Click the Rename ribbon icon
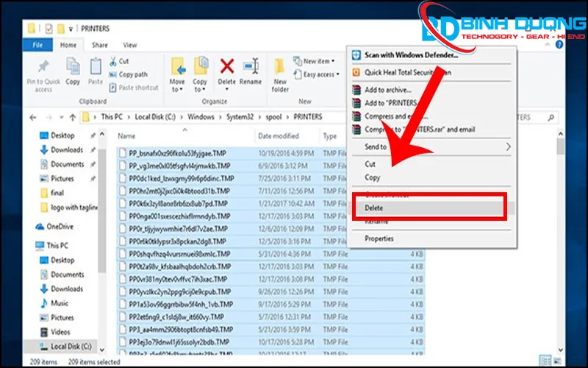The height and width of the screenshot is (368, 588). point(251,66)
